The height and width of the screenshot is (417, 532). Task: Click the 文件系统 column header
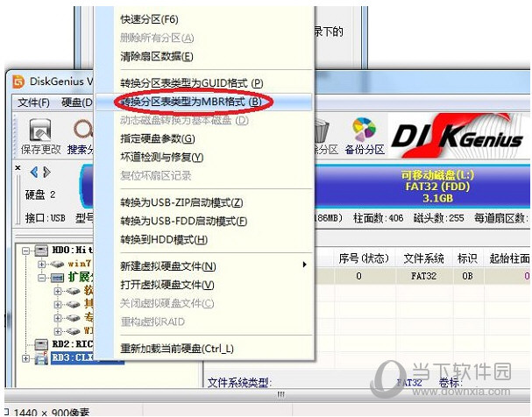coord(424,258)
